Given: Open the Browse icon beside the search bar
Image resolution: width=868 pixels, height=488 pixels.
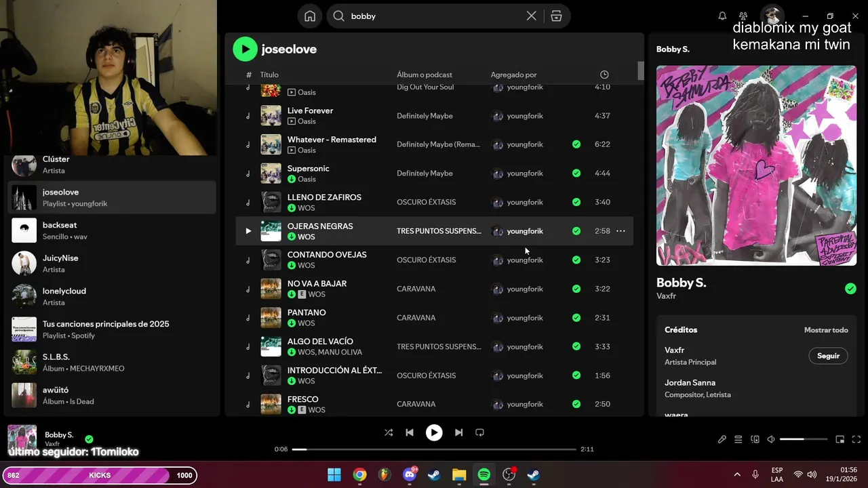Looking at the screenshot, I should click(556, 16).
